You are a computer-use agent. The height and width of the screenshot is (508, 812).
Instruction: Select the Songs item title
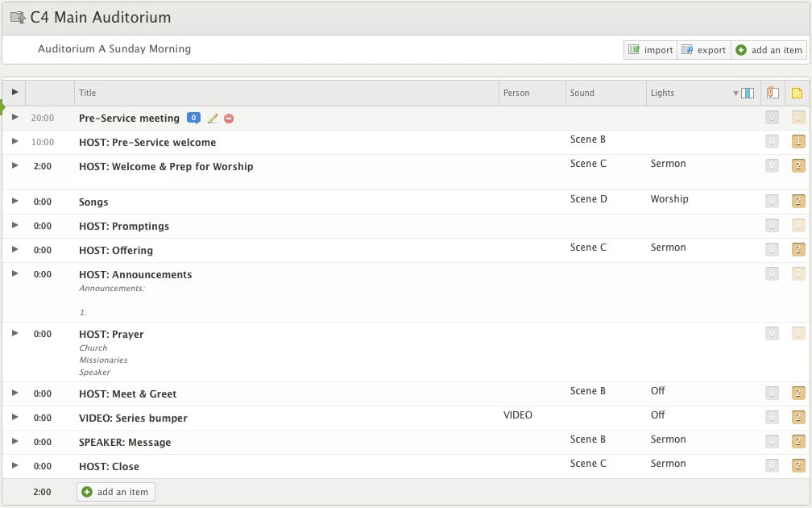93,202
